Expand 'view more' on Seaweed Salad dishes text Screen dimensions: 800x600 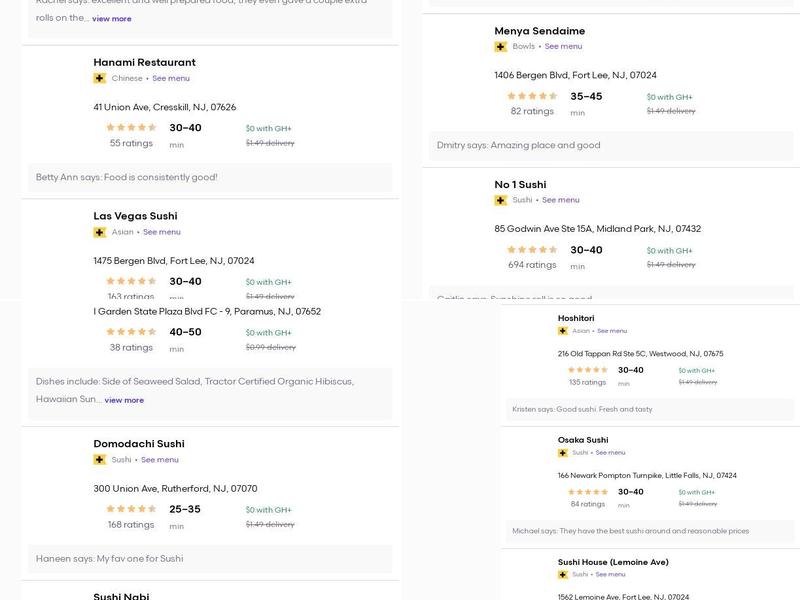tap(124, 400)
